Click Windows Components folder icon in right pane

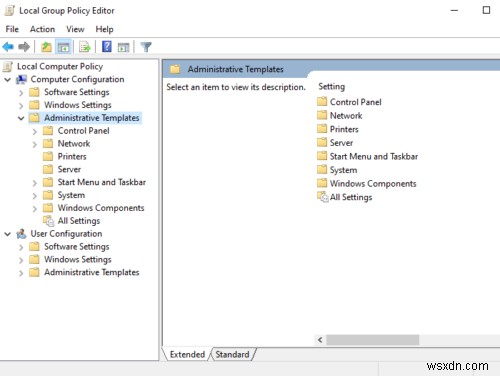tap(322, 183)
